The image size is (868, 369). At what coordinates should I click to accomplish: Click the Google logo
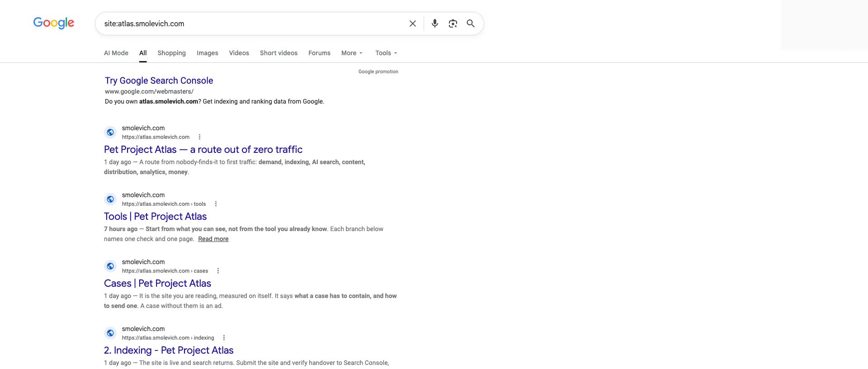coord(54,23)
